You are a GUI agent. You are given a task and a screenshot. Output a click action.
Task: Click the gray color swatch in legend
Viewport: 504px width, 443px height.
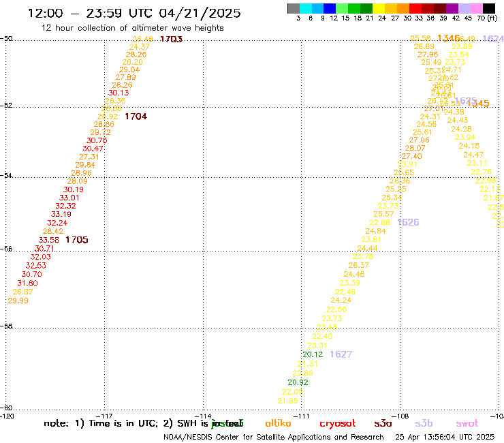(x=294, y=8)
